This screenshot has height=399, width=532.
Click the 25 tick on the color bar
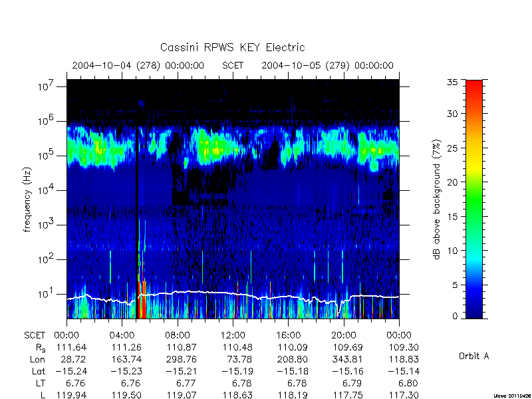click(452, 148)
